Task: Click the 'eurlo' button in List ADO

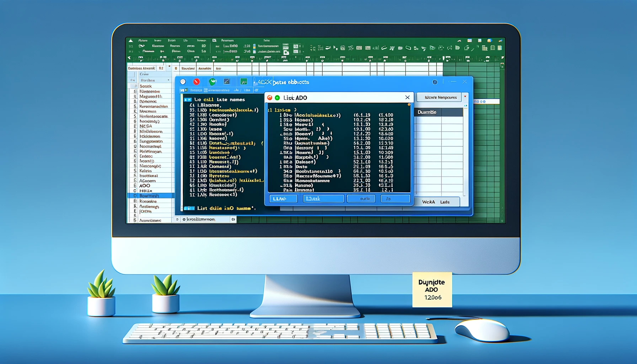Action: pyautogui.click(x=361, y=199)
